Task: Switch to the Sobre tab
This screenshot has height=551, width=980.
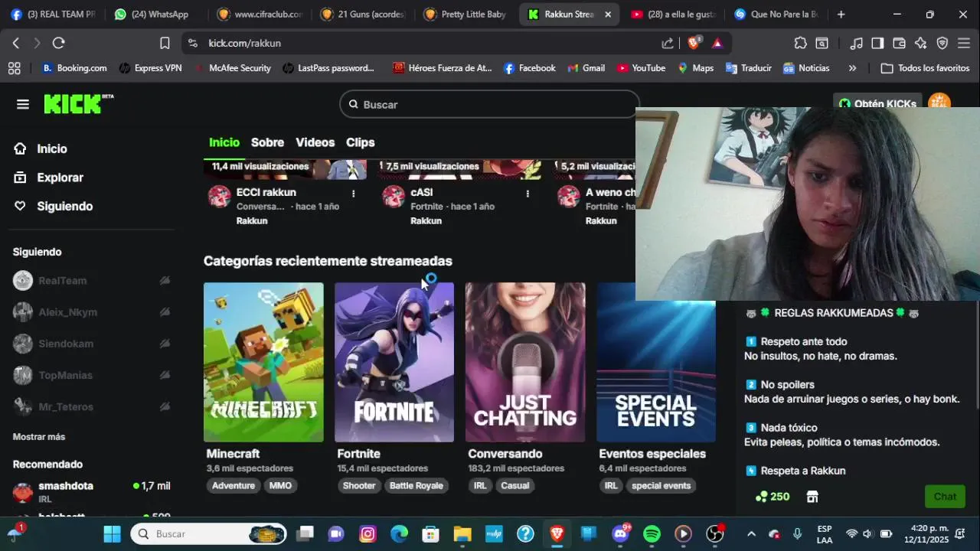Action: click(x=267, y=142)
